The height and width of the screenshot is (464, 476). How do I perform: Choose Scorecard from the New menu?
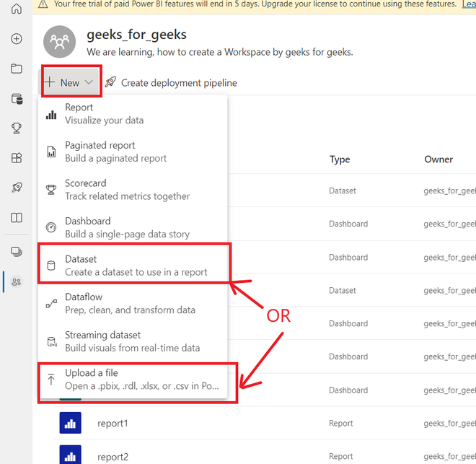point(133,190)
